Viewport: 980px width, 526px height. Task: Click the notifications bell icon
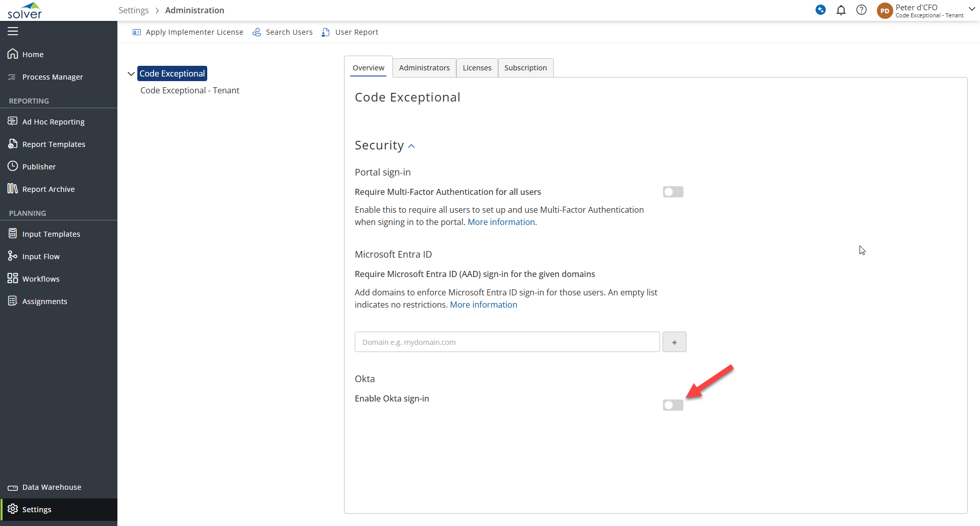tap(841, 10)
